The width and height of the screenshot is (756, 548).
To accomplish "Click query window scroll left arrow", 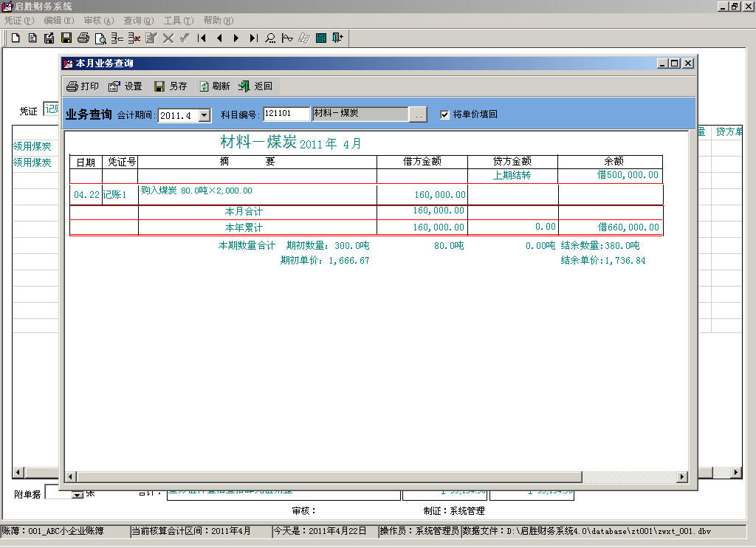I will point(70,476).
